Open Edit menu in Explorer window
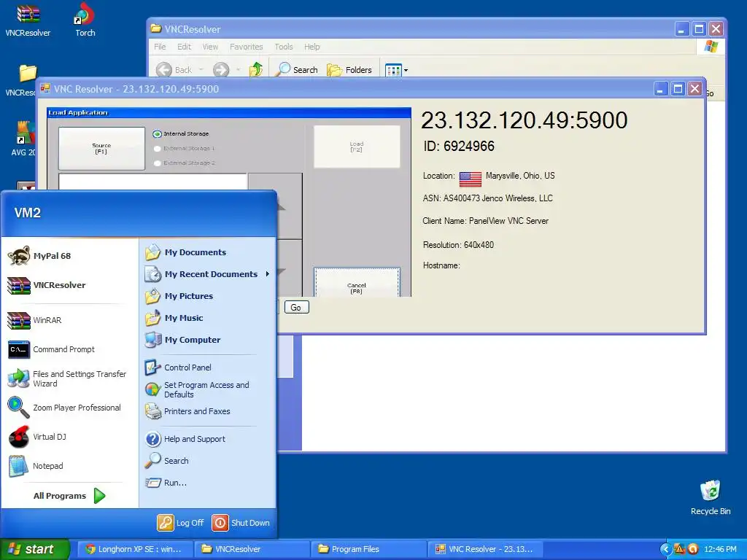The image size is (747, 560). pos(184,47)
